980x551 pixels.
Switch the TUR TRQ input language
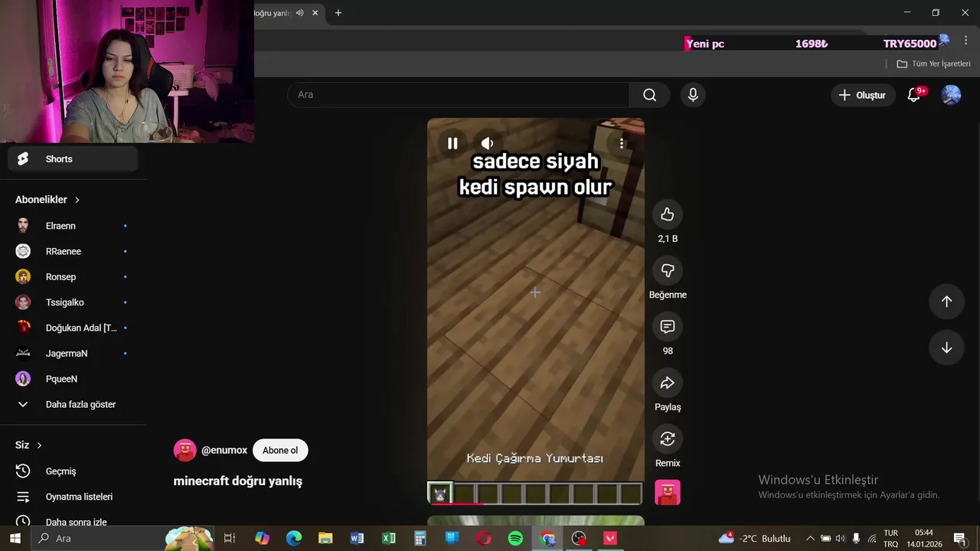point(891,538)
